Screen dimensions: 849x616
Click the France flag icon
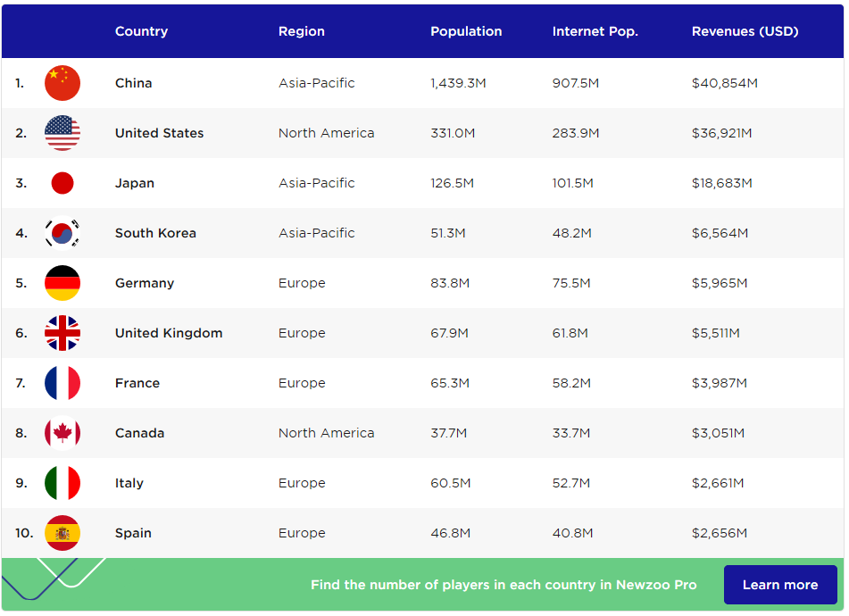62,383
